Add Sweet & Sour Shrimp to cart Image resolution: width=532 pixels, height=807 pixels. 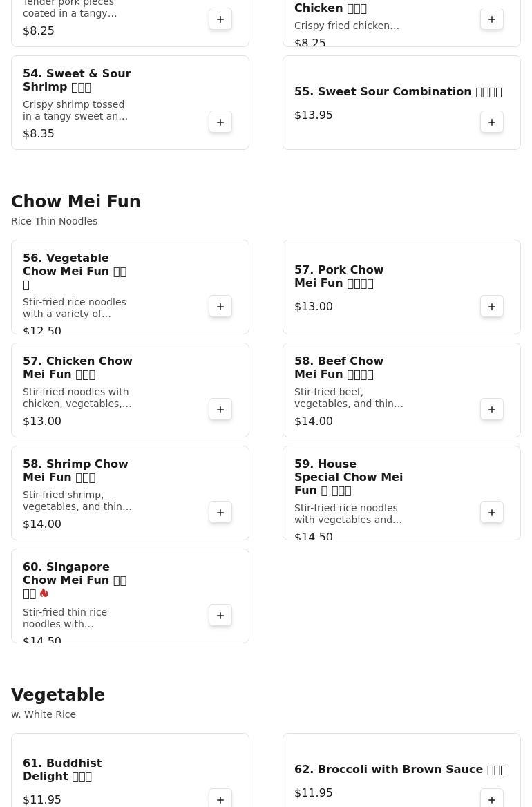point(220,122)
